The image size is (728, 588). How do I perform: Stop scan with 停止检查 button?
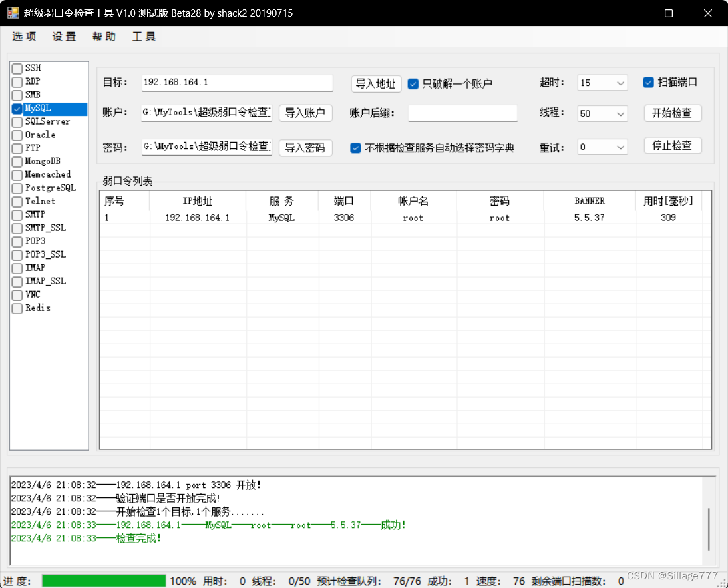pyautogui.click(x=672, y=145)
